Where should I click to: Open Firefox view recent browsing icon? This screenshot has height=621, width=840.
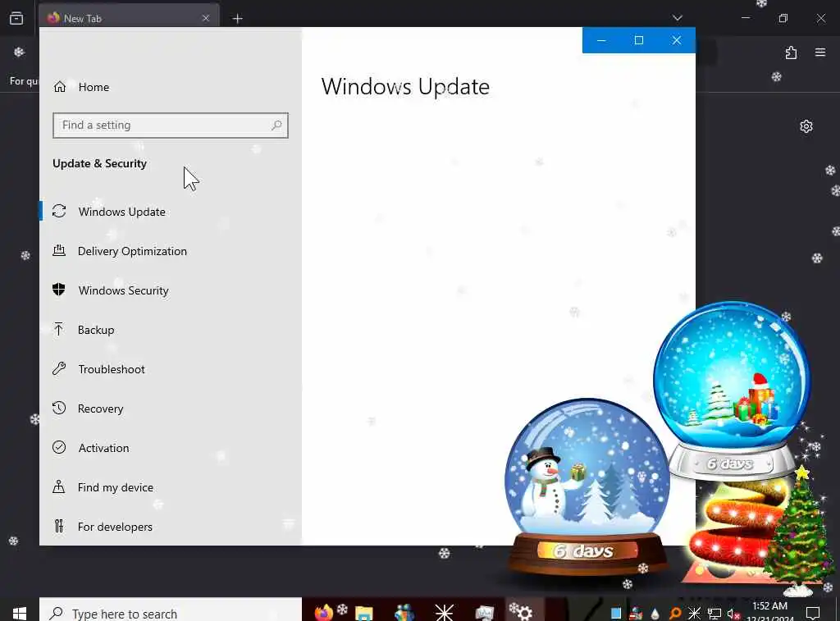pyautogui.click(x=16, y=18)
